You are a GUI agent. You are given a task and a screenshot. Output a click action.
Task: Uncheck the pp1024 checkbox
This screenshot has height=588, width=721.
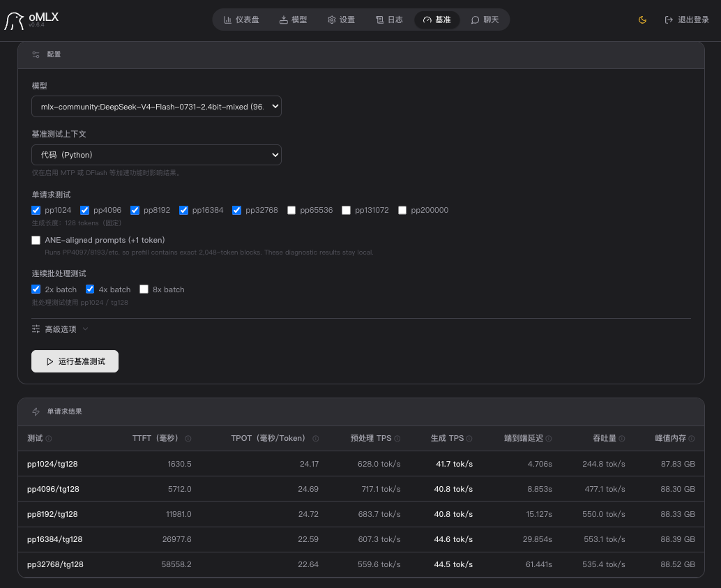[x=36, y=210]
